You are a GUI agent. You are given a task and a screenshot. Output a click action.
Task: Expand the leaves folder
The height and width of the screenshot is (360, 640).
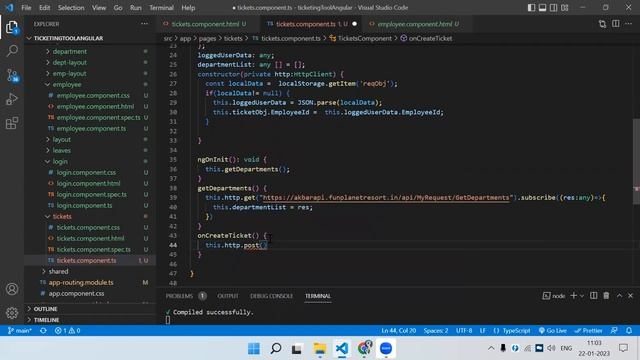point(62,150)
